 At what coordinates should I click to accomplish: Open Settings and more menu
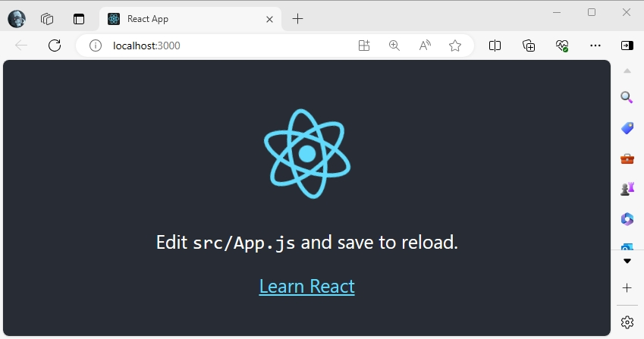point(595,46)
